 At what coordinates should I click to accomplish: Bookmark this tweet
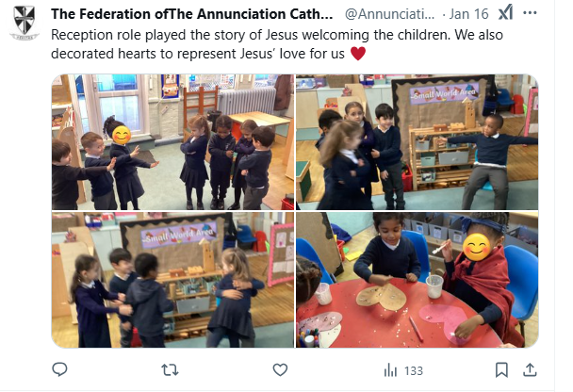501,370
